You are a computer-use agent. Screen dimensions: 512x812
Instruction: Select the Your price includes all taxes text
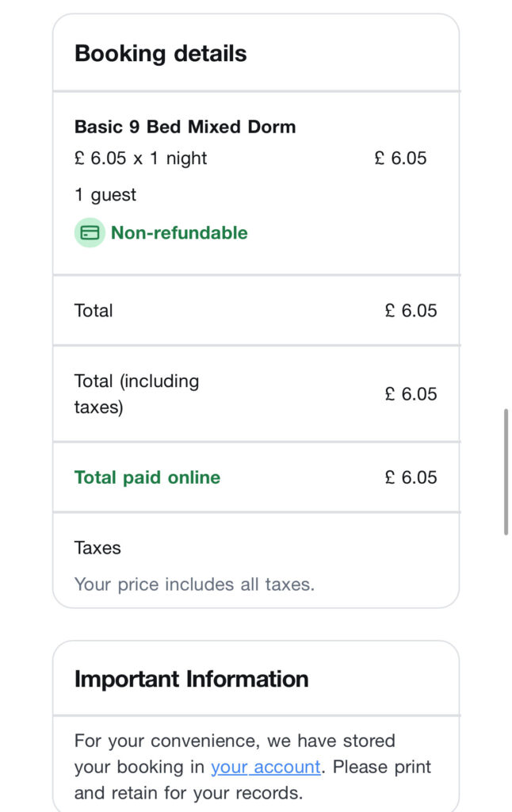click(197, 584)
